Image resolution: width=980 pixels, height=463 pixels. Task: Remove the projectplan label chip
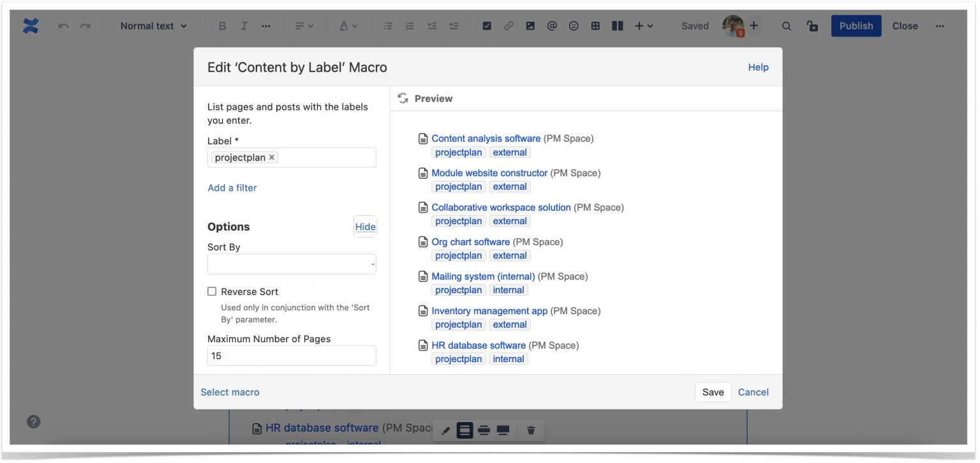(272, 158)
